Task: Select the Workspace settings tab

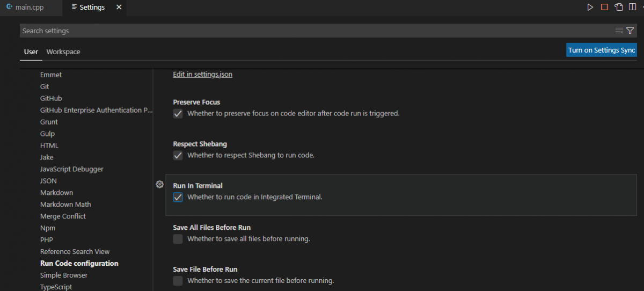Action: tap(63, 52)
